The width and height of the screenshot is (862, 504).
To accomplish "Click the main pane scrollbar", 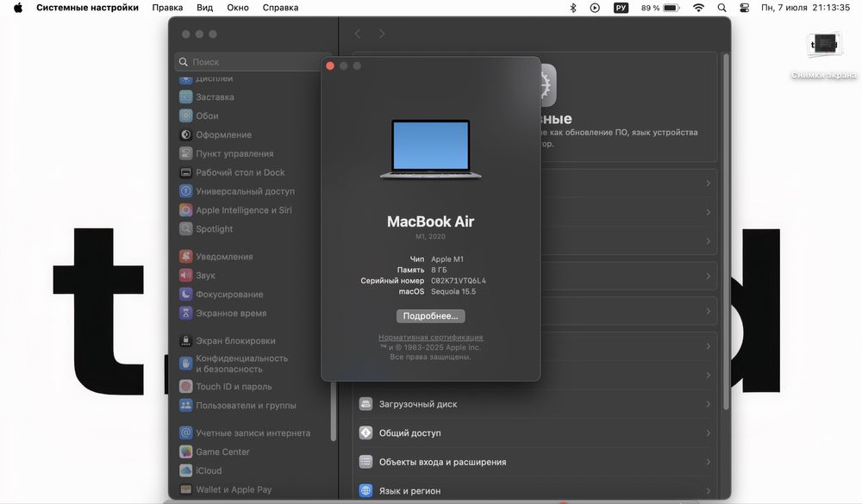I will 726,231.
